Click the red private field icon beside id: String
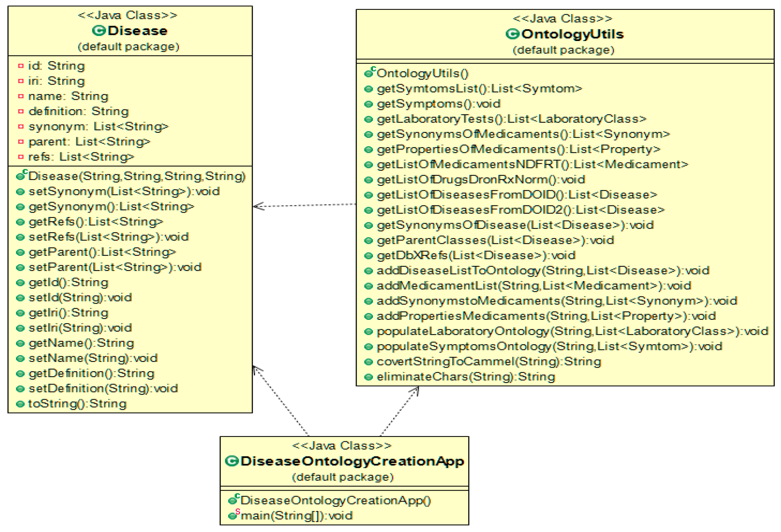 [x=21, y=66]
